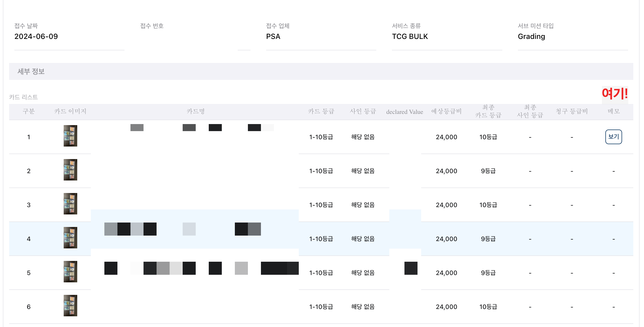Click row number 2 in 구분 column

pyautogui.click(x=29, y=171)
